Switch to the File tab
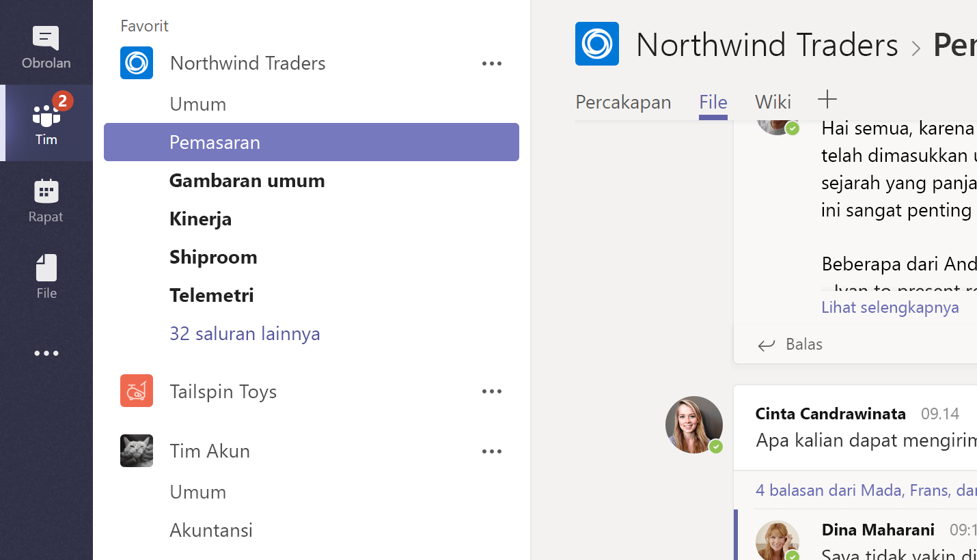The height and width of the screenshot is (560, 977). click(713, 102)
